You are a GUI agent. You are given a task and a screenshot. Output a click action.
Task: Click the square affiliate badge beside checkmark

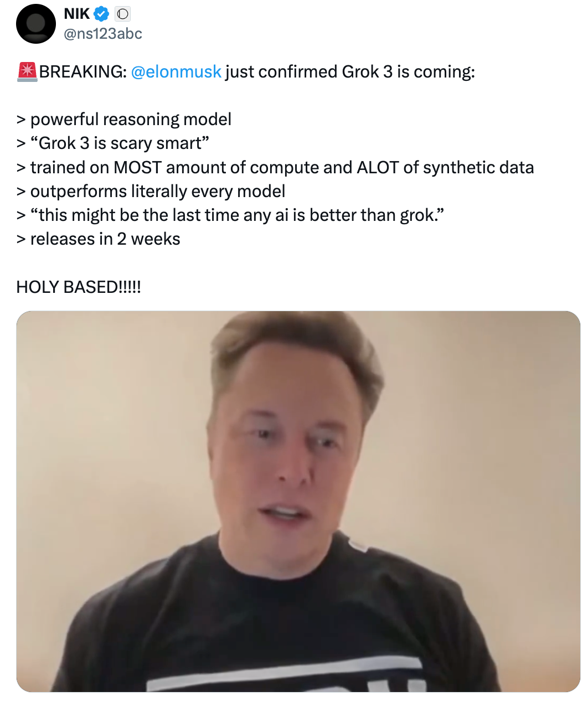(x=123, y=14)
